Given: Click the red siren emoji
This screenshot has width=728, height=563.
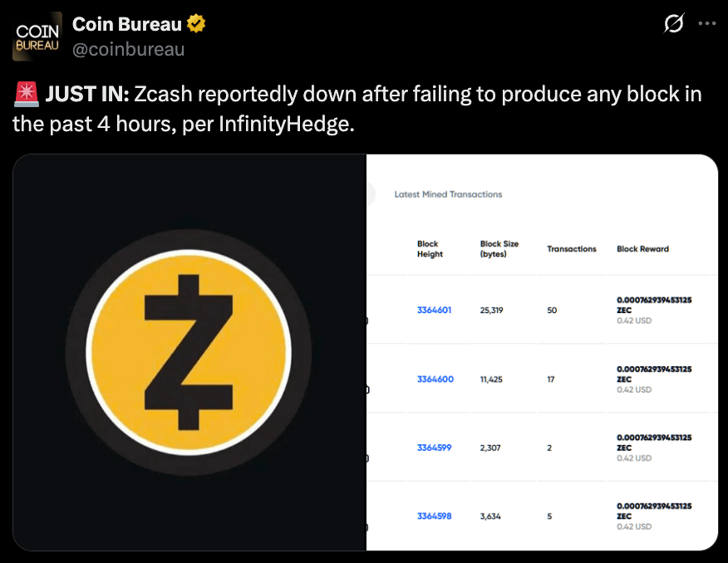Looking at the screenshot, I should 26,94.
